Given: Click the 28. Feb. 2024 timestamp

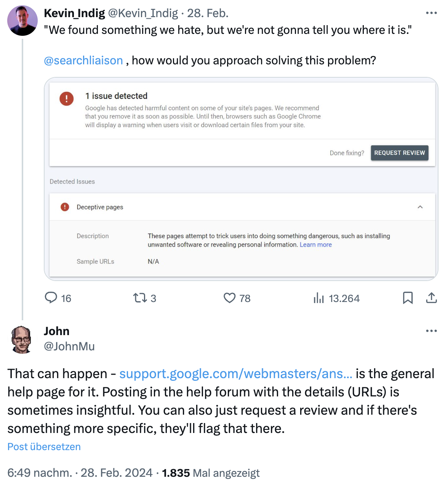Looking at the screenshot, I should tap(116, 473).
